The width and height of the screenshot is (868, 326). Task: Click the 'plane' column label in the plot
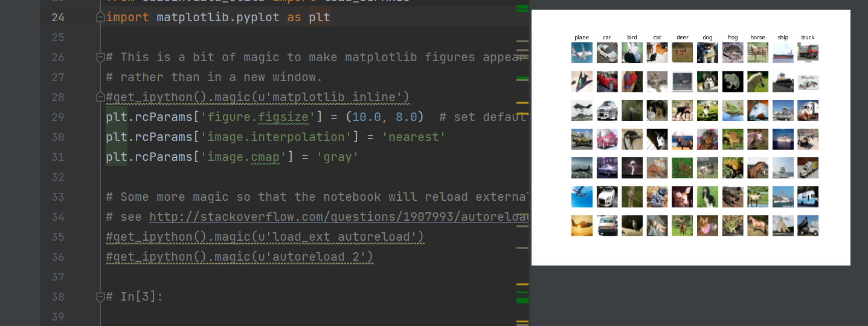click(582, 37)
